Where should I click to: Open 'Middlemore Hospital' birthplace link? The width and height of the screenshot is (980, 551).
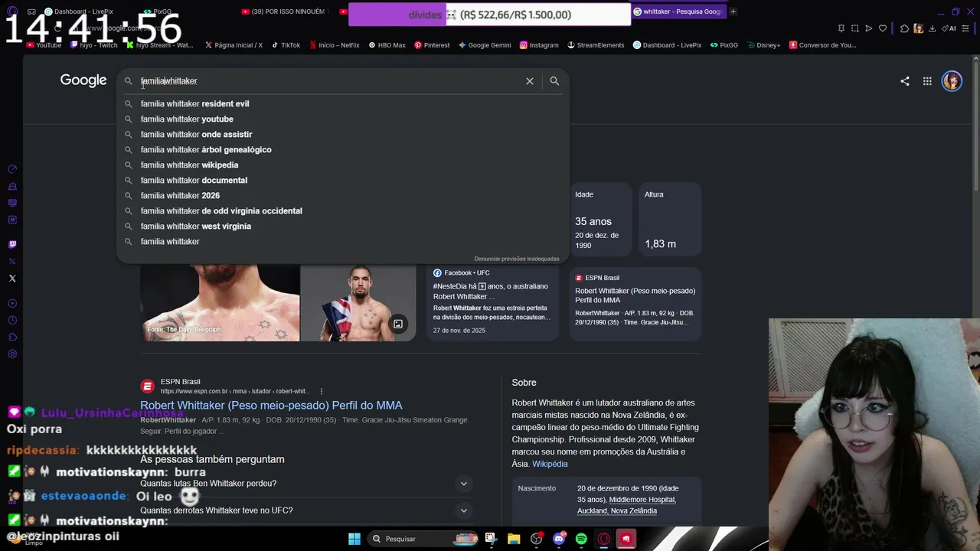[x=642, y=500]
